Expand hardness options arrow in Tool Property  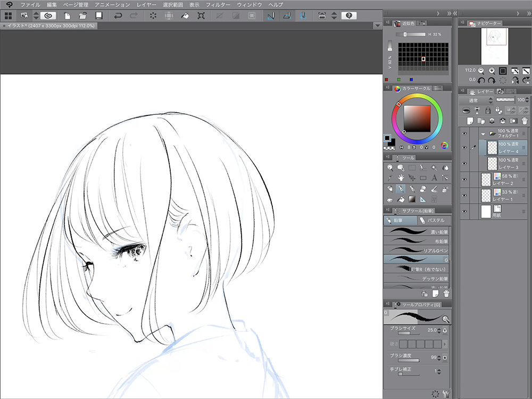[x=445, y=344]
